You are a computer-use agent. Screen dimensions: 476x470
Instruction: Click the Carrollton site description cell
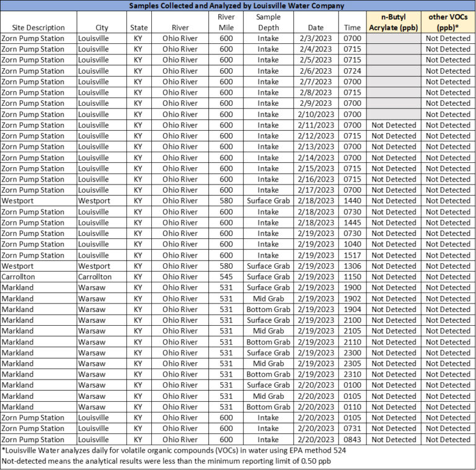point(22,277)
